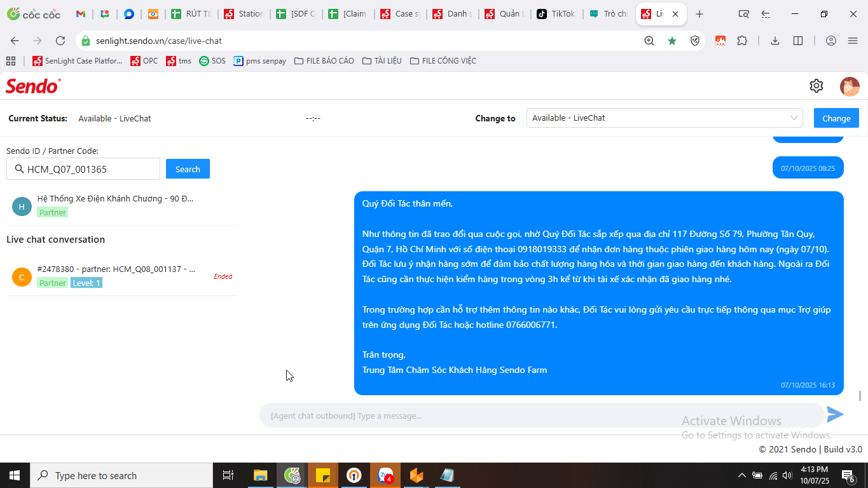The width and height of the screenshot is (868, 488).
Task: Open browser downloads icon
Action: [775, 41]
